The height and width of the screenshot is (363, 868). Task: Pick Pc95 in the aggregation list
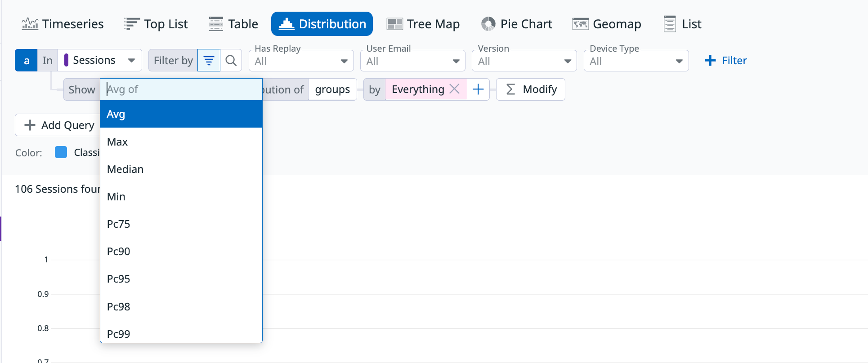click(119, 279)
